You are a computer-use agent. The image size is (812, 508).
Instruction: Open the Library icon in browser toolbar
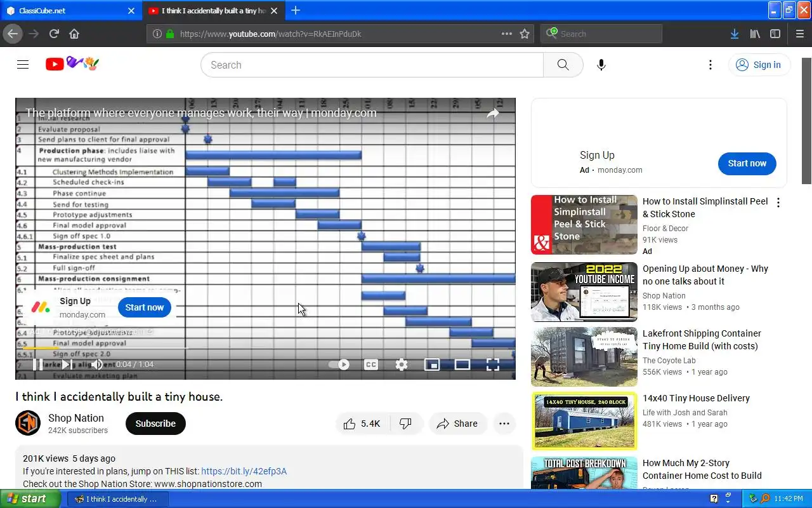[755, 34]
